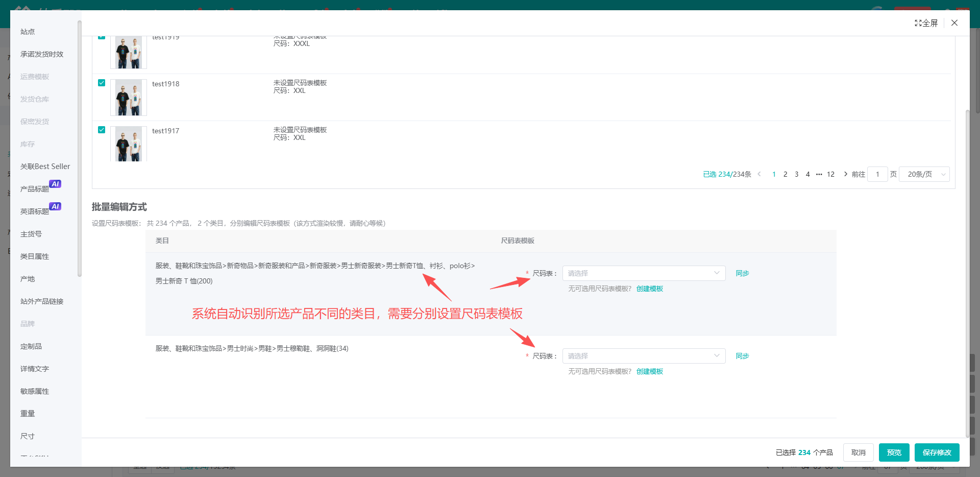Select 定制品 in the sidebar

pos(31,346)
